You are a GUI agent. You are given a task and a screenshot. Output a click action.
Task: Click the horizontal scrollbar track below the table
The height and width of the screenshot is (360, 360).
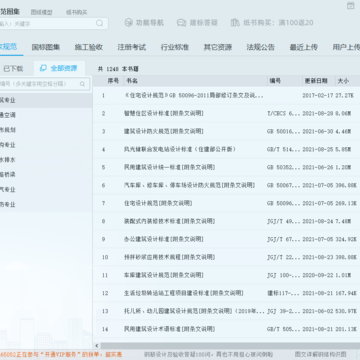point(230,346)
